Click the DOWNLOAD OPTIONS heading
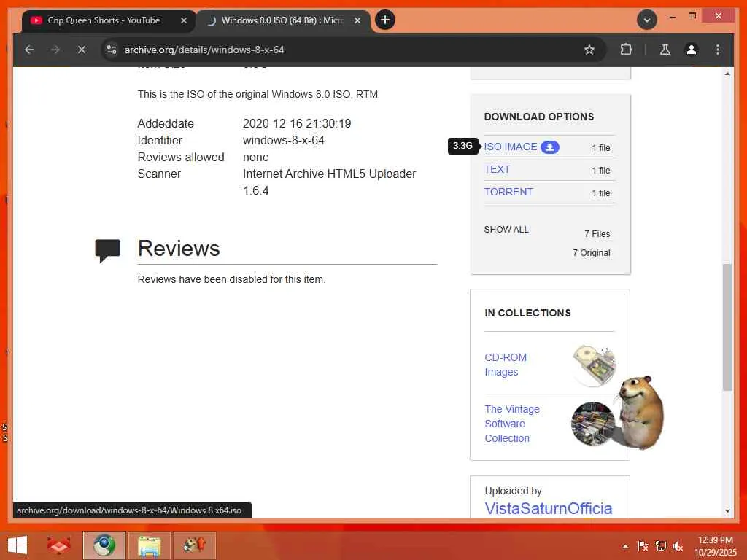The width and height of the screenshot is (747, 560). tap(539, 117)
